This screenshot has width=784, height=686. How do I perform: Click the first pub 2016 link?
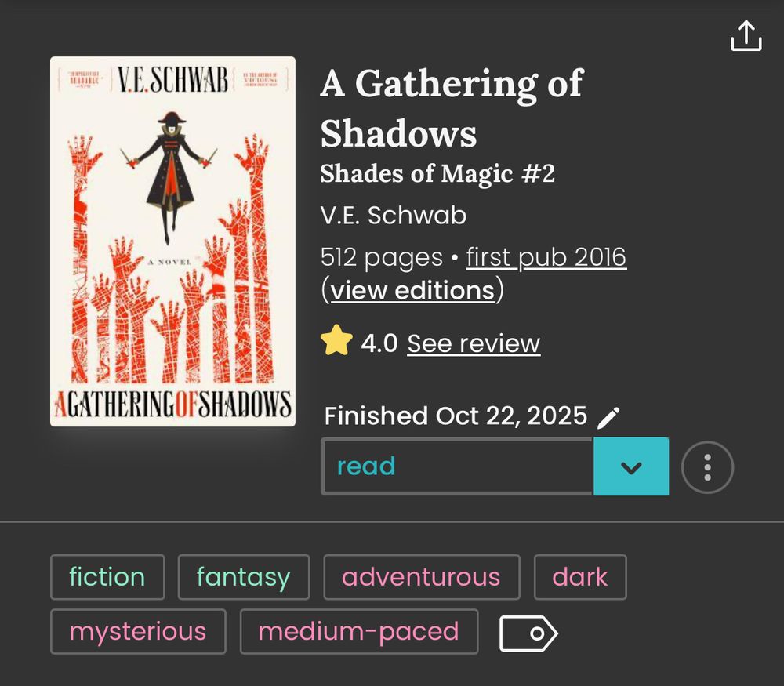546,257
